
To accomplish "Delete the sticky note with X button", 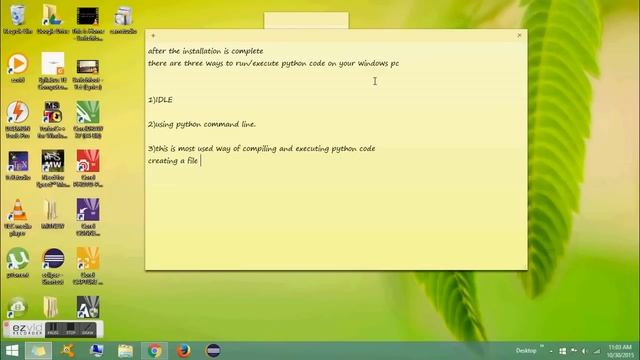I will (x=519, y=36).
